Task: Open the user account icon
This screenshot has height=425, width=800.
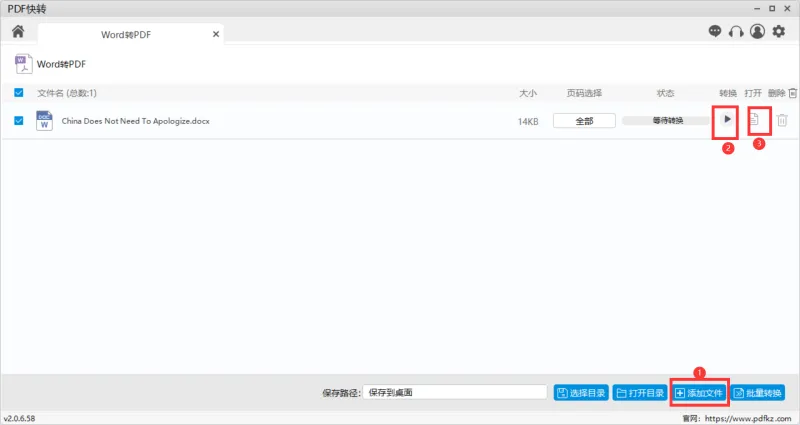Action: [757, 32]
